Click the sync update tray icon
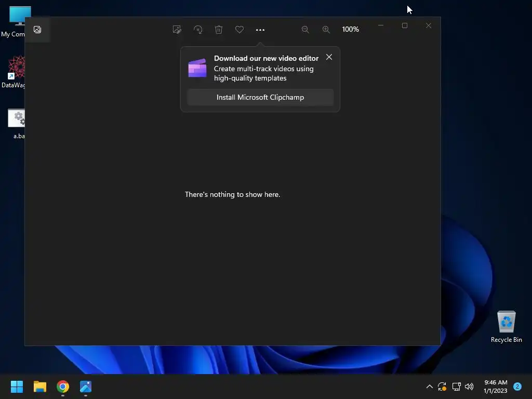 [442, 387]
